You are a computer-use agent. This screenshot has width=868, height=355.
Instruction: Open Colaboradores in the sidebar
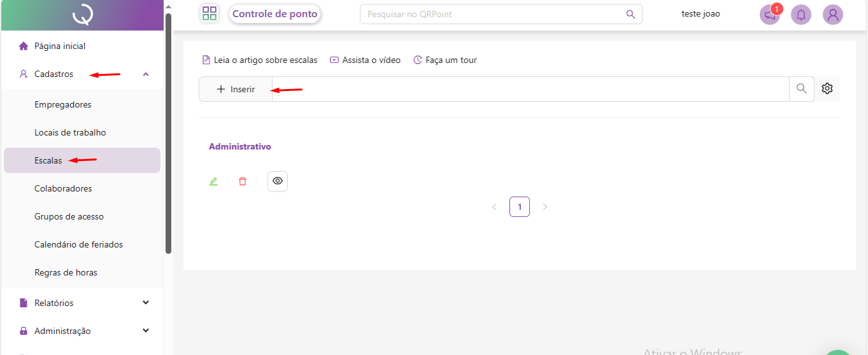[x=63, y=189]
